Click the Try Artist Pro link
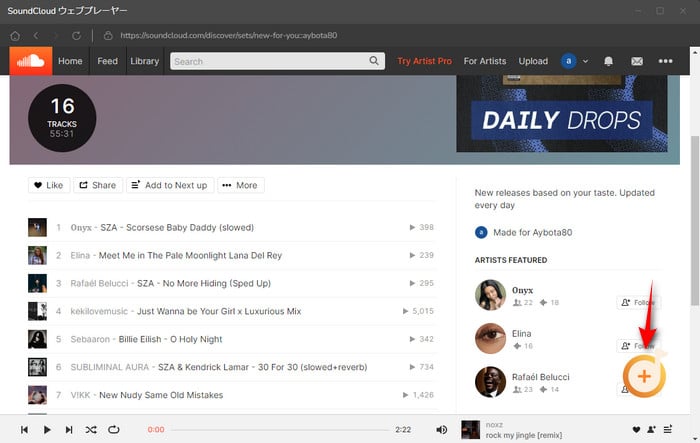Viewport: 700px width, 443px height. (x=425, y=61)
